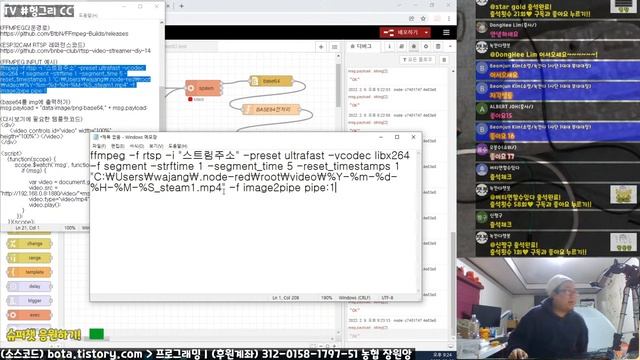This screenshot has width=640, height=360.
Task: Click the translate icon in address bar
Action: pos(411,18)
